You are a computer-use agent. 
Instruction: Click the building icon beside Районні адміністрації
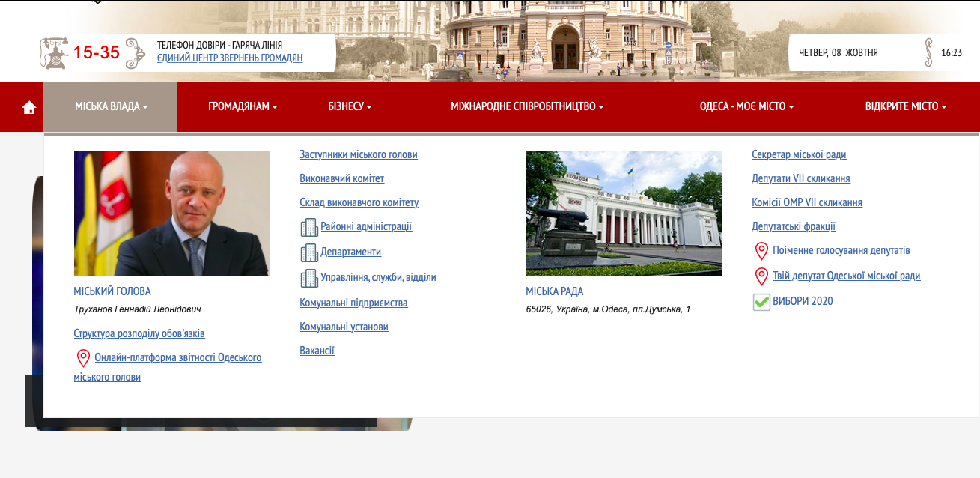308,227
